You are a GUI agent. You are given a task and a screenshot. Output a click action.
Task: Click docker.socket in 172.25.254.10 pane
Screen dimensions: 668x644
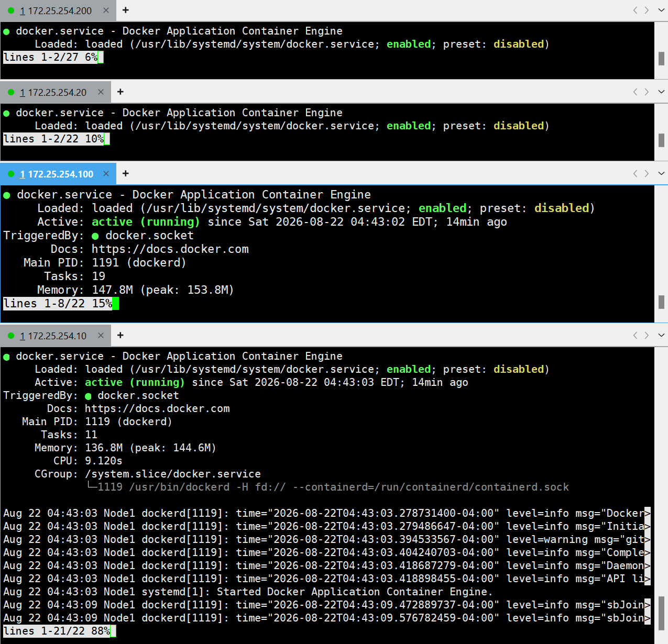pyautogui.click(x=138, y=395)
